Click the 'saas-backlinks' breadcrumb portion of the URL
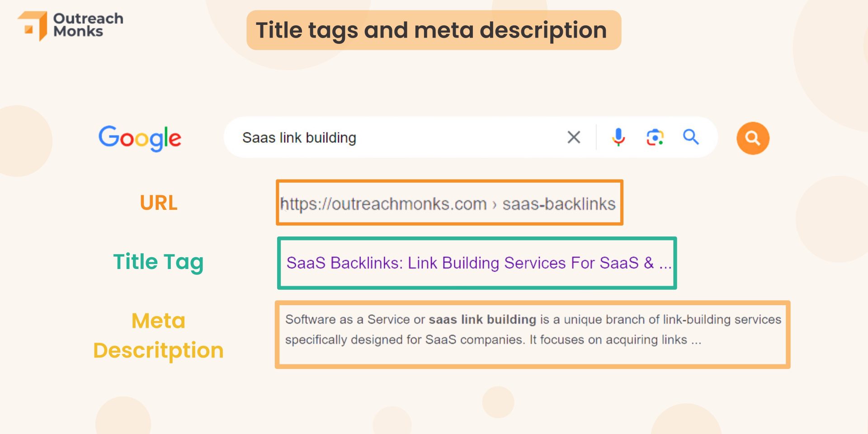 click(x=559, y=204)
